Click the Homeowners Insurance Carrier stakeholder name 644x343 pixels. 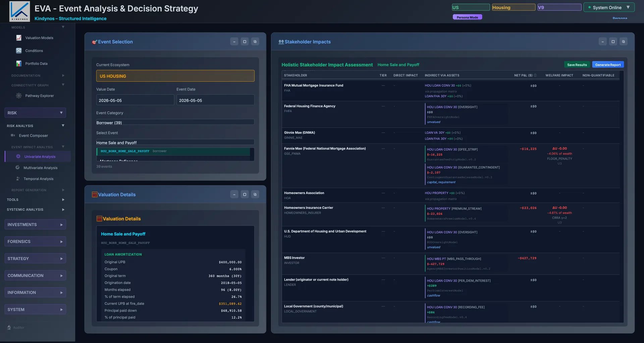pyautogui.click(x=309, y=208)
